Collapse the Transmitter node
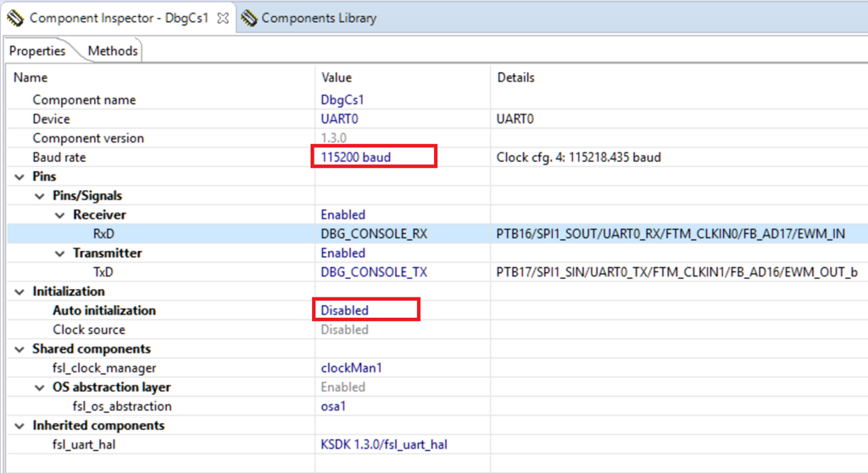This screenshot has width=868, height=473. [x=59, y=253]
